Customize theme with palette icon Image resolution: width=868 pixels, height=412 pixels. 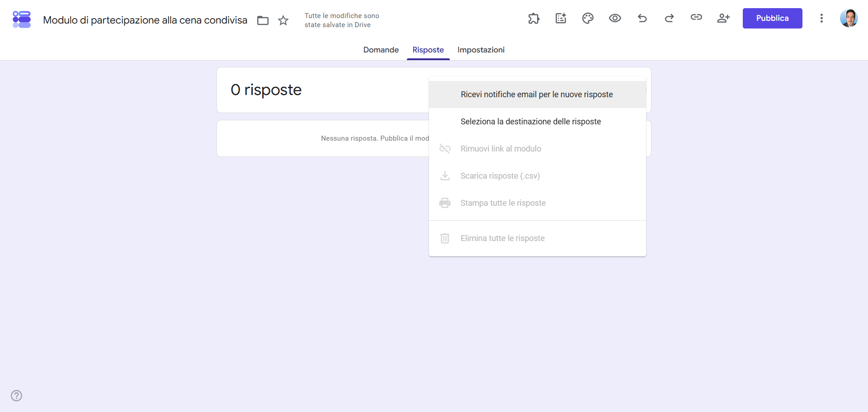point(588,18)
